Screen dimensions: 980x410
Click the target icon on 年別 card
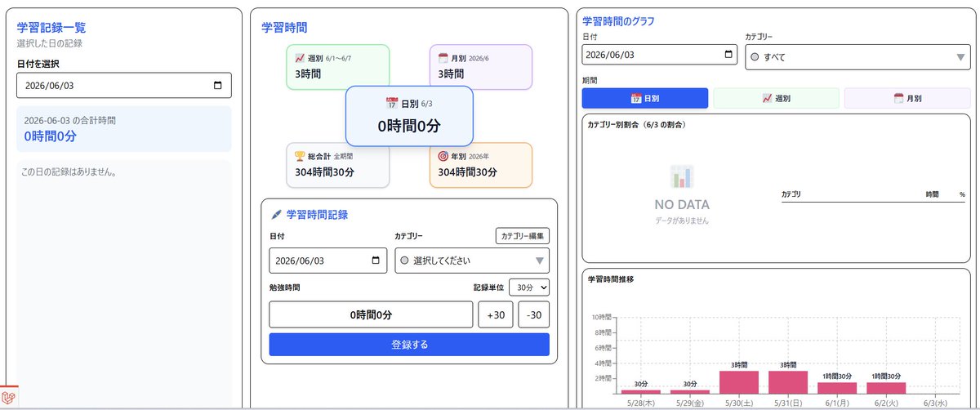pyautogui.click(x=443, y=156)
